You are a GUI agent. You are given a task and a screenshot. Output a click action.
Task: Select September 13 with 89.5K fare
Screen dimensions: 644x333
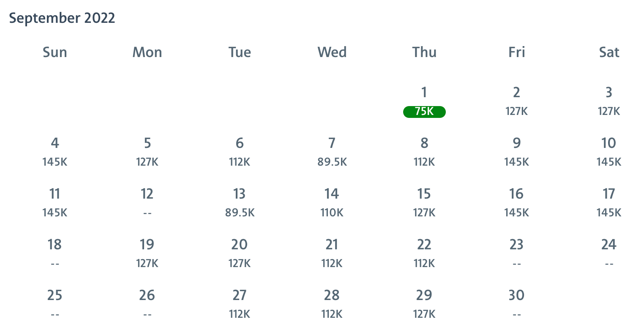pyautogui.click(x=240, y=202)
